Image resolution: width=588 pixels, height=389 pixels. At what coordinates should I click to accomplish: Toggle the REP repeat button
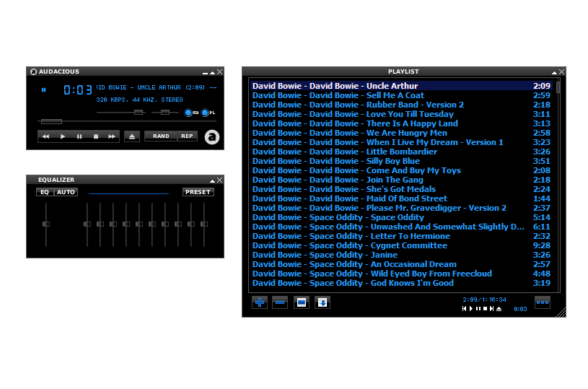pos(187,136)
